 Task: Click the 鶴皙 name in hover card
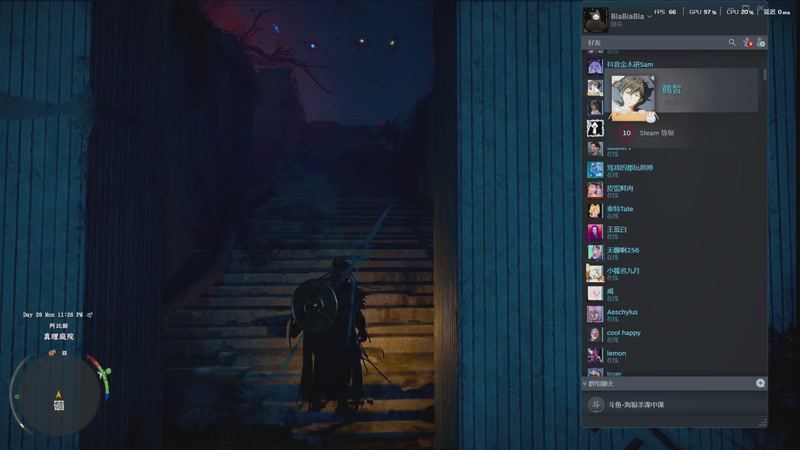tap(671, 89)
